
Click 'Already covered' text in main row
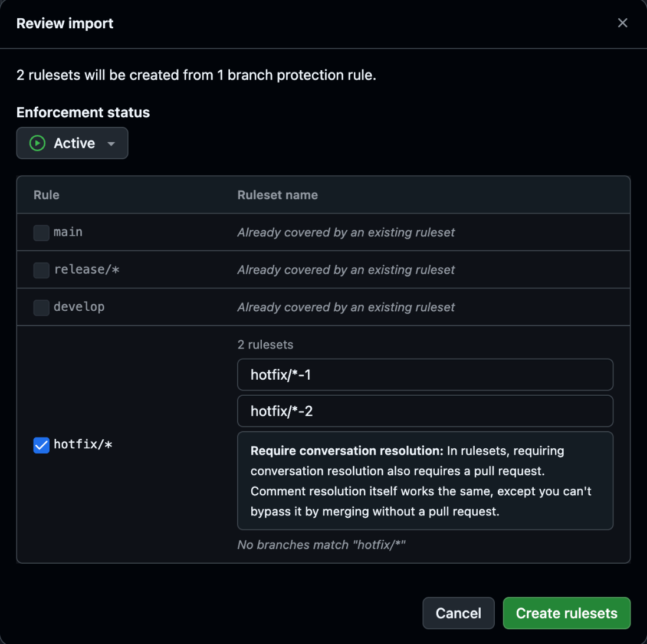point(346,233)
